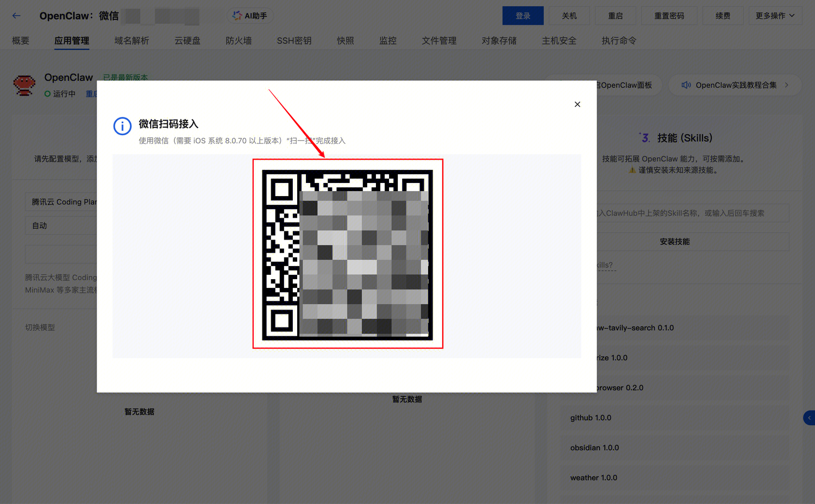Click the 登录 button

[x=523, y=15]
